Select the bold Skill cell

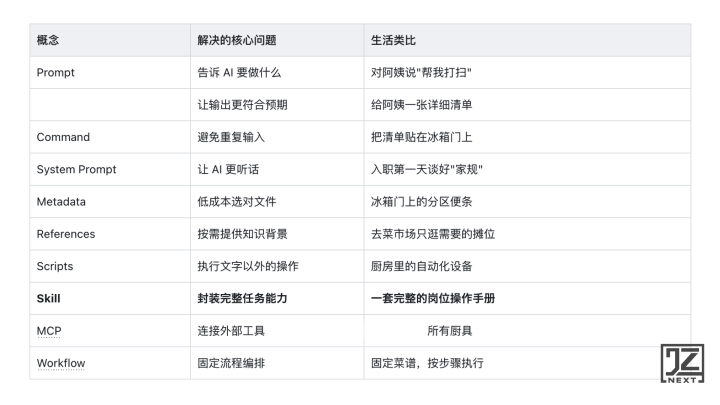click(x=49, y=298)
